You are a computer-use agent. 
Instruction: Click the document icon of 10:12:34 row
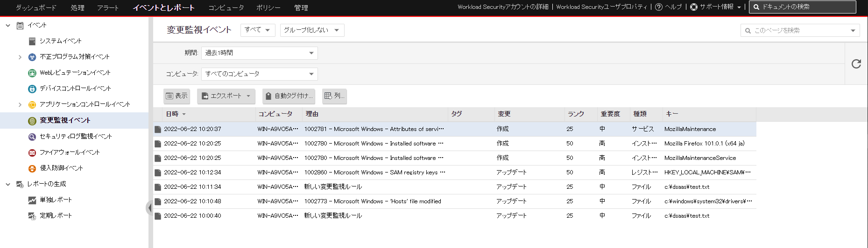158,172
